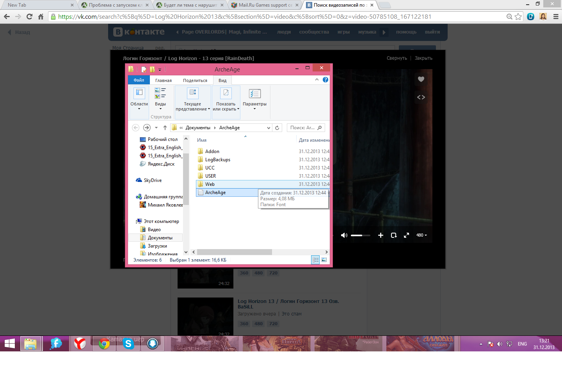Reload the VK page in Chrome
Image resolution: width=562 pixels, height=392 pixels.
[29, 17]
